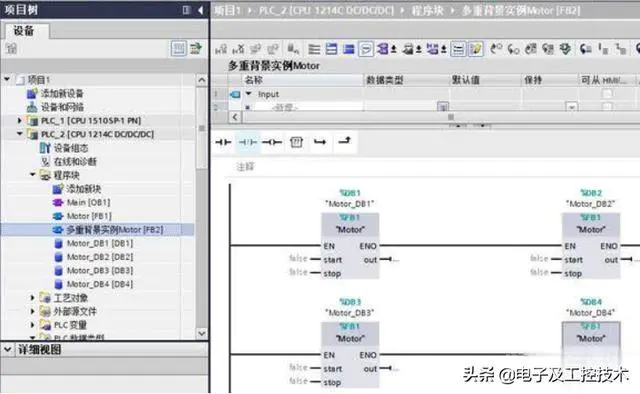Open 设备和网络 in project tree
Image resolution: width=640 pixels, height=394 pixels.
coord(62,107)
